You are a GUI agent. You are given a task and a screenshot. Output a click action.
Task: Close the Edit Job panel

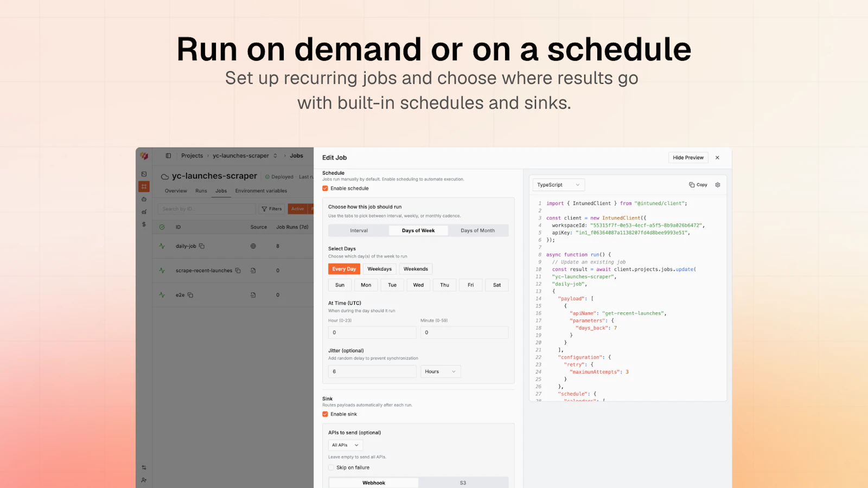click(717, 158)
